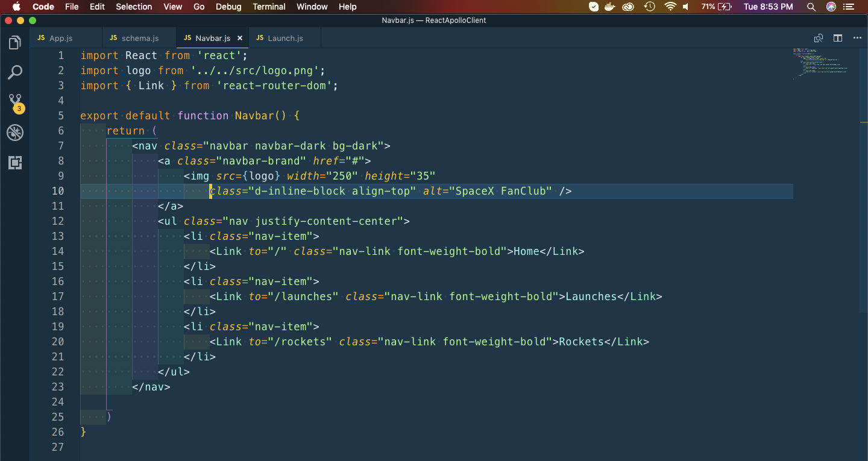
Task: Click the width "250" attribute value
Action: (342, 176)
